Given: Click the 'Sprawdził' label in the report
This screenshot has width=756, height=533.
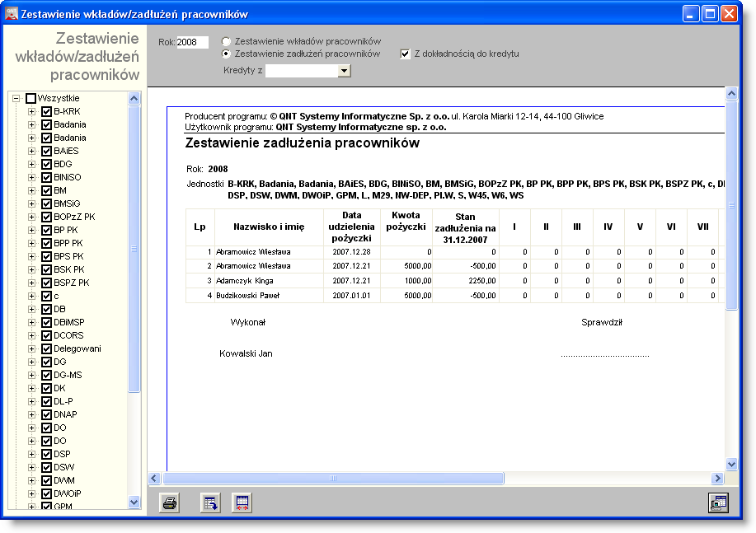Looking at the screenshot, I should 602,322.
